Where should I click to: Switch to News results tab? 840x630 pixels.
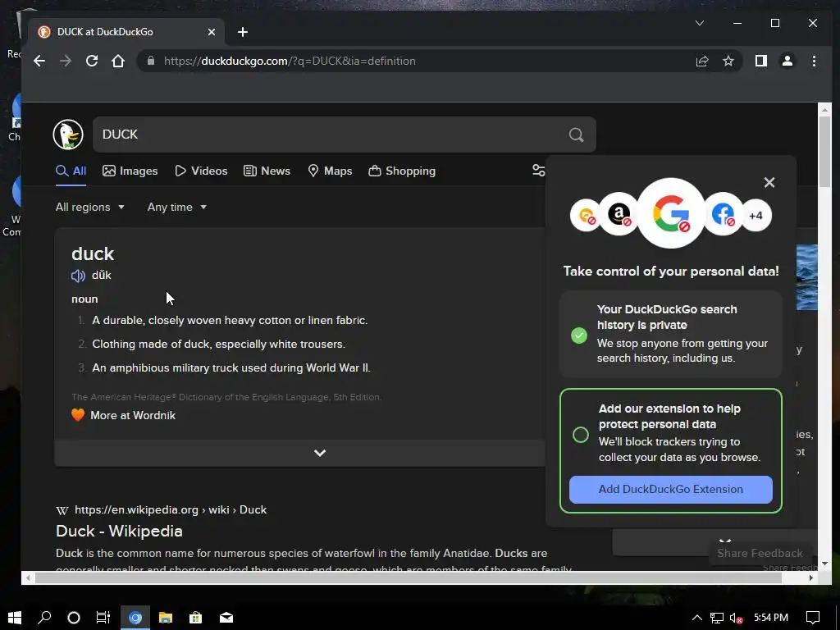pyautogui.click(x=267, y=171)
